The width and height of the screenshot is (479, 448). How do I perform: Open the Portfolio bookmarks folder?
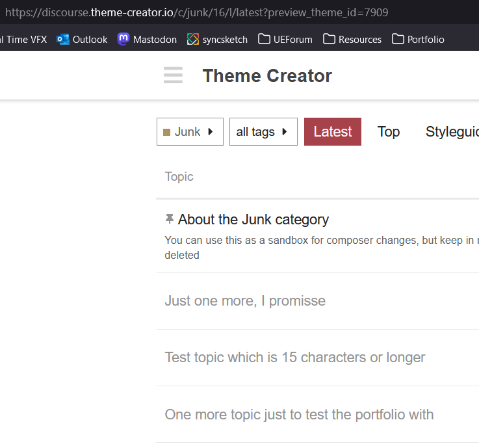point(418,40)
